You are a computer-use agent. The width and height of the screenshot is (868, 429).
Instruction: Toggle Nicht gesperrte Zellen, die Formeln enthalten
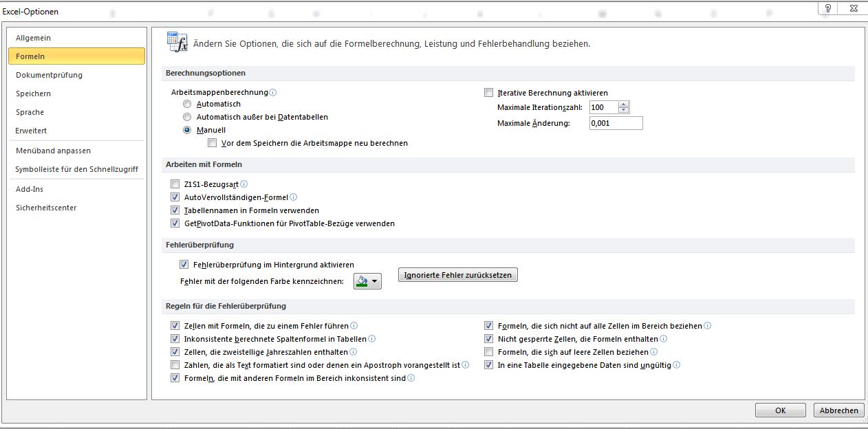(x=489, y=339)
